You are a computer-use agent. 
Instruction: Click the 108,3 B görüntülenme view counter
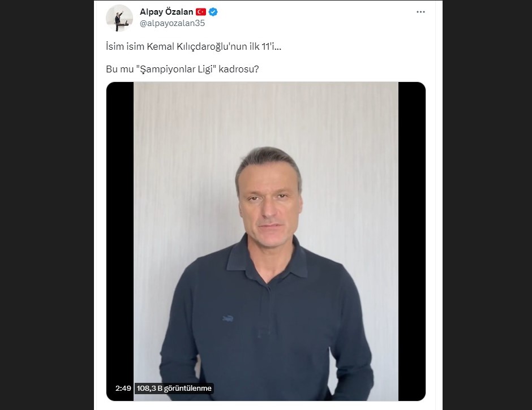pos(174,389)
